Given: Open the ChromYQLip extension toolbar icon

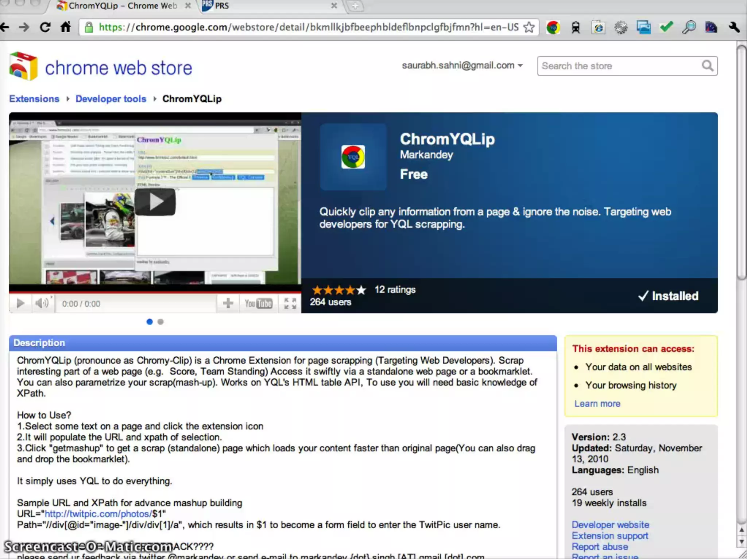Looking at the screenshot, I should (553, 27).
